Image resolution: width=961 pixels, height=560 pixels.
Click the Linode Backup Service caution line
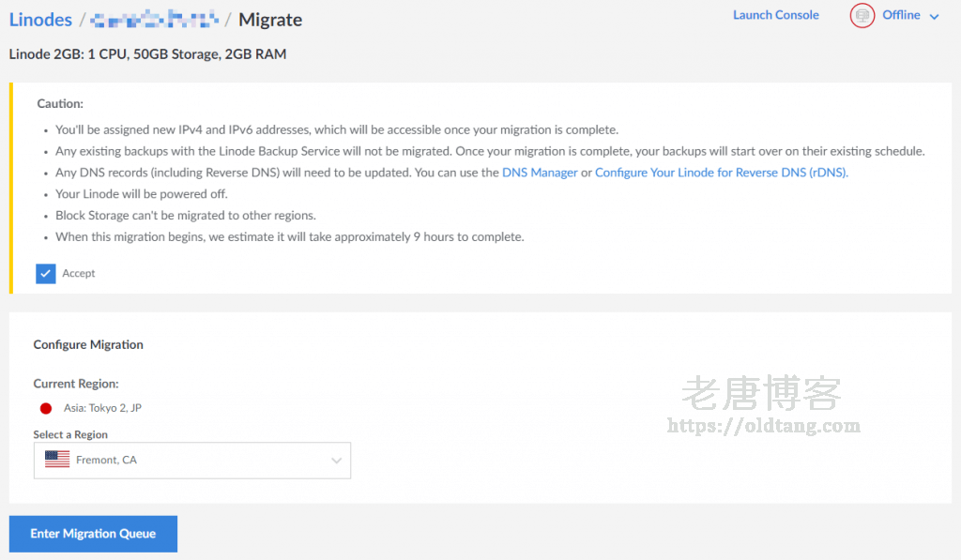pos(490,151)
